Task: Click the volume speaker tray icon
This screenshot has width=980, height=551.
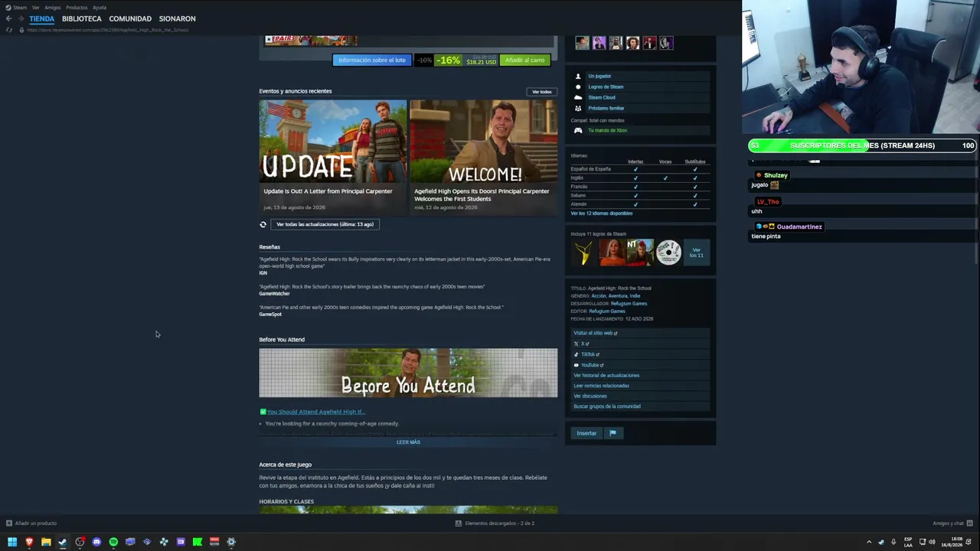Action: [x=932, y=542]
